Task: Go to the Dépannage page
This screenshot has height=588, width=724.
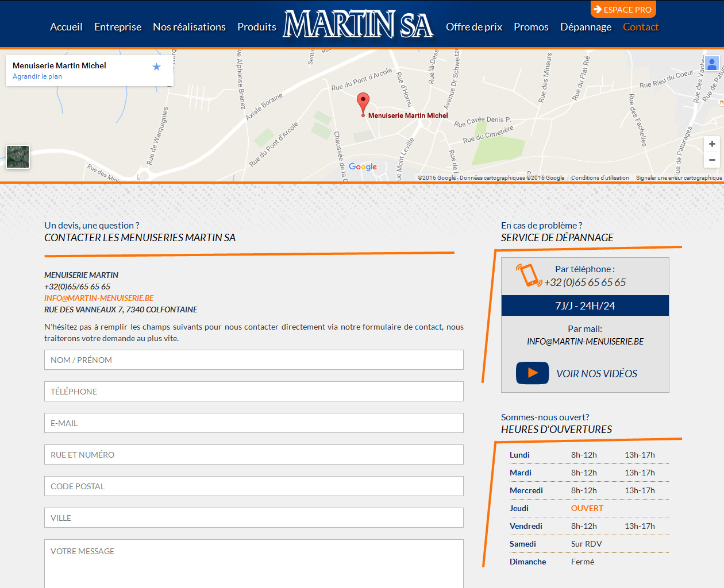Action: [586, 27]
